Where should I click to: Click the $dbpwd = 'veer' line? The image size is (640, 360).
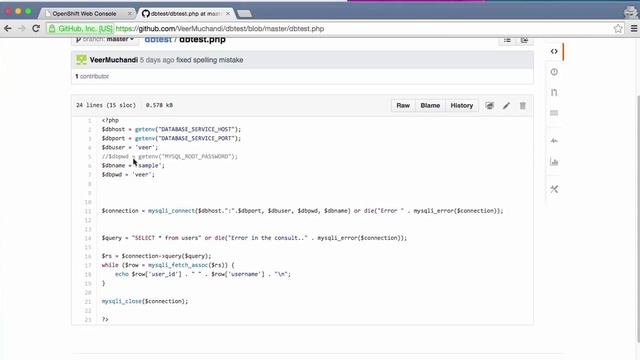128,175
